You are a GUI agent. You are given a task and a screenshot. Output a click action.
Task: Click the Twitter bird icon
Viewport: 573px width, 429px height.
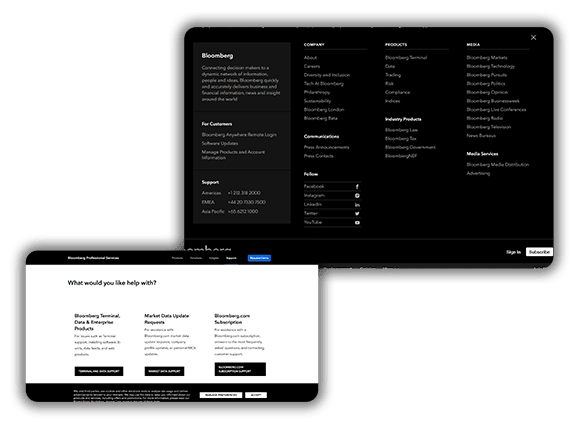(x=357, y=213)
